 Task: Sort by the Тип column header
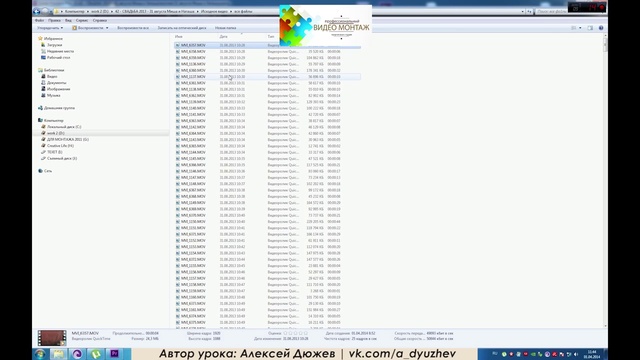point(271,37)
